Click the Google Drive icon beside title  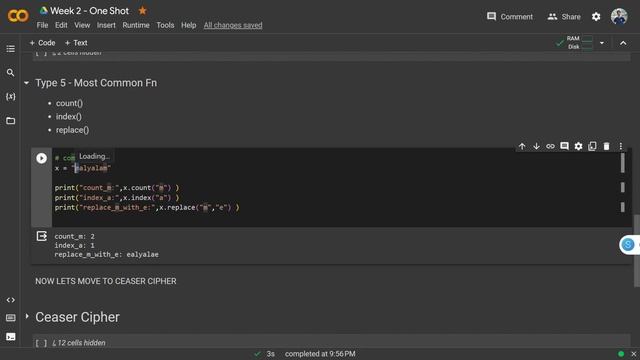pyautogui.click(x=43, y=11)
